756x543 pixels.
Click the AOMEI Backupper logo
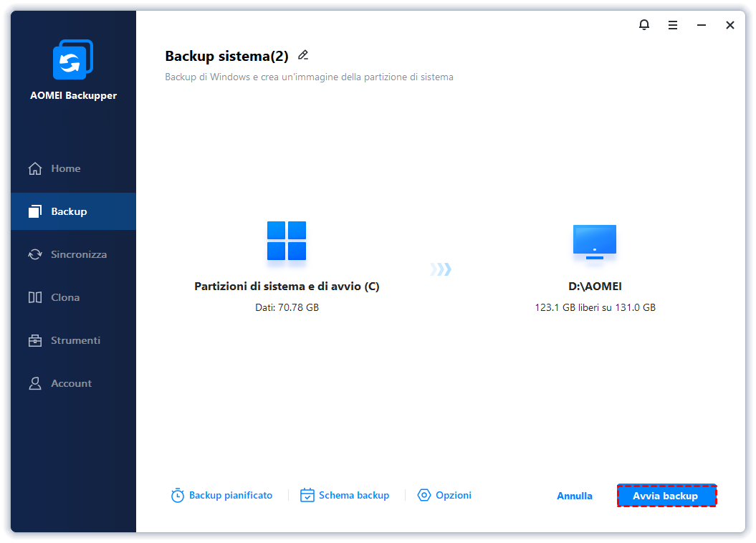tap(73, 60)
